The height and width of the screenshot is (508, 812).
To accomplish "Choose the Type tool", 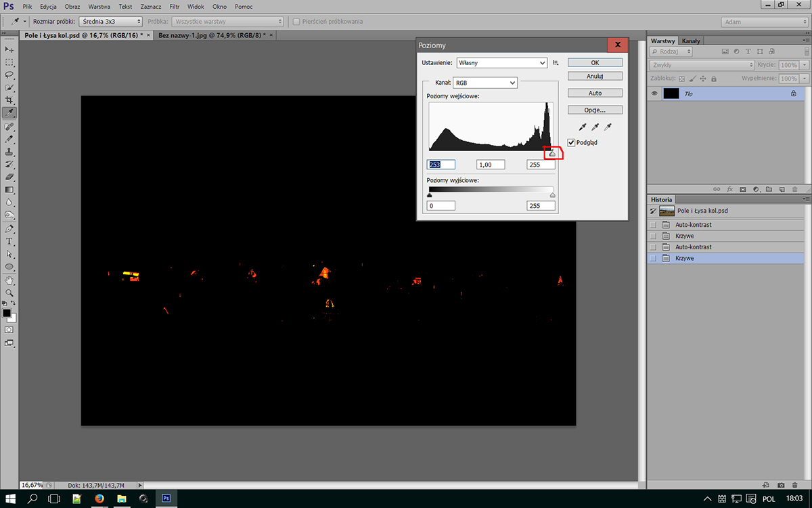I will pos(9,241).
